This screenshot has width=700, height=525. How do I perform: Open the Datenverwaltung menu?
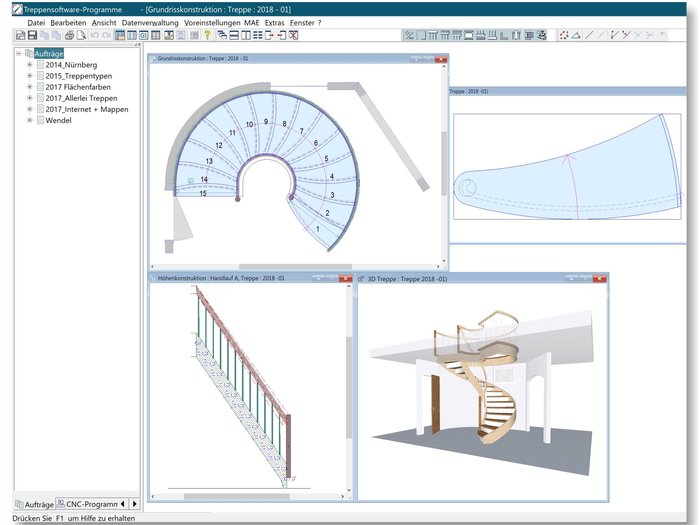pos(150,23)
